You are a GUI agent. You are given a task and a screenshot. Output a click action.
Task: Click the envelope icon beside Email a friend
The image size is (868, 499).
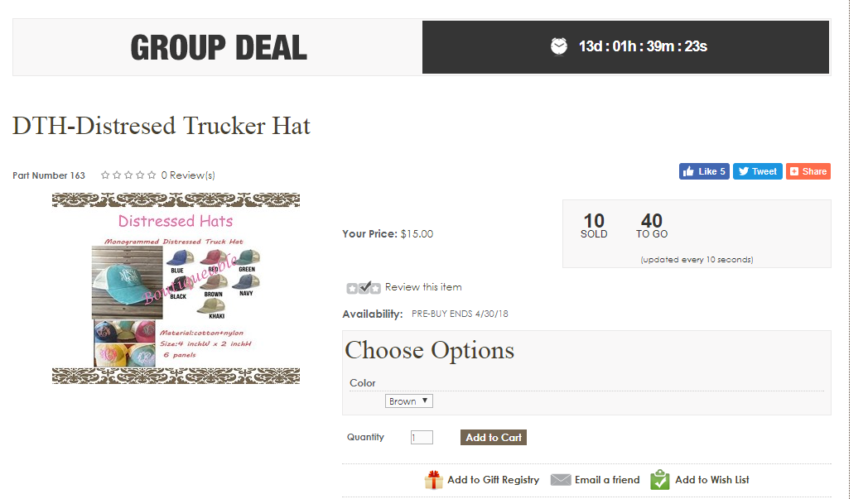point(561,480)
